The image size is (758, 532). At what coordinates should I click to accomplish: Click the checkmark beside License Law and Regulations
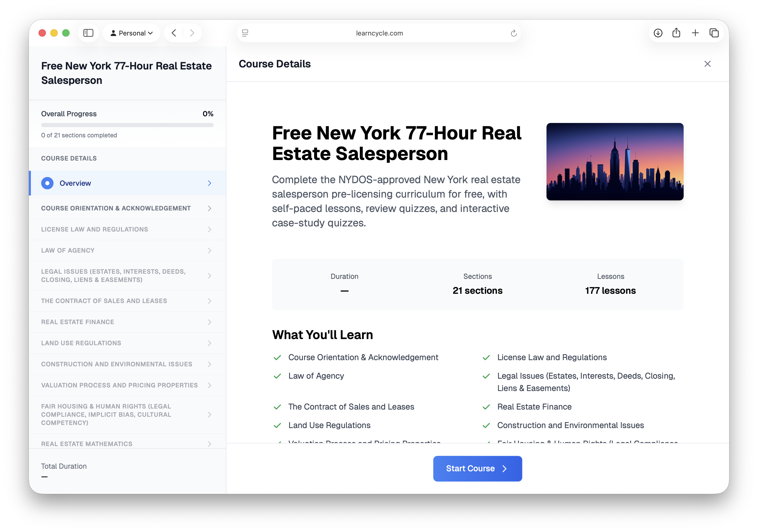[486, 357]
